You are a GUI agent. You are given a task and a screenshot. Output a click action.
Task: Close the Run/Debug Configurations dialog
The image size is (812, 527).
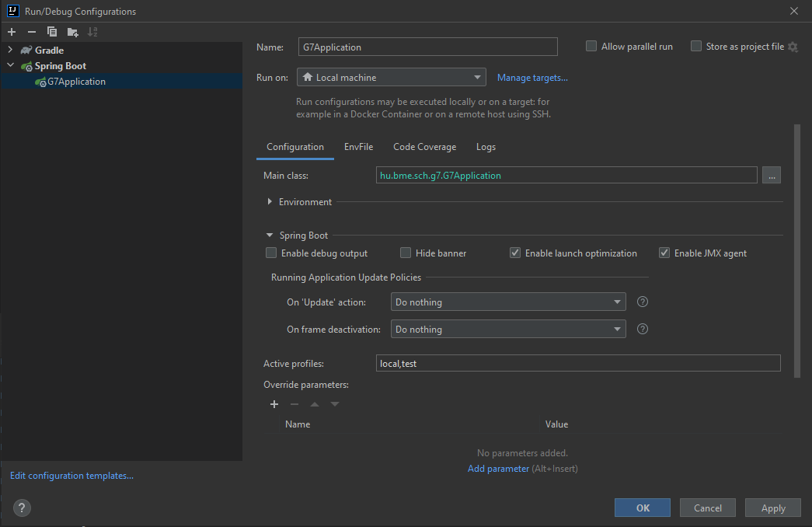[794, 11]
